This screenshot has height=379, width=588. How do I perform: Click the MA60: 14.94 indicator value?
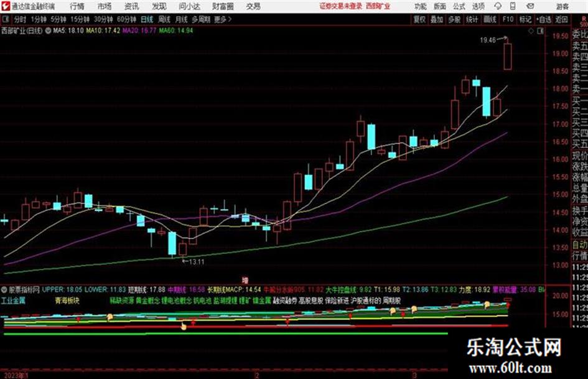click(176, 30)
